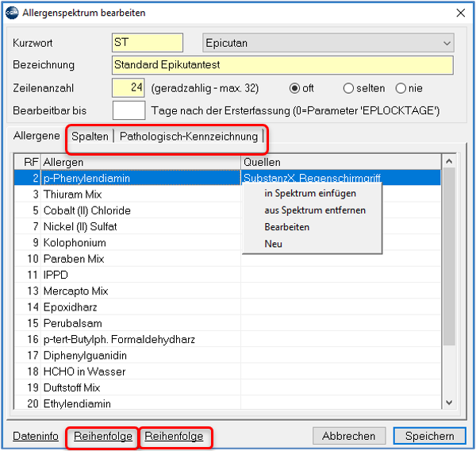This screenshot has height=451, width=476.
Task: Click the 'Quellen' column header
Action: [x=341, y=162]
